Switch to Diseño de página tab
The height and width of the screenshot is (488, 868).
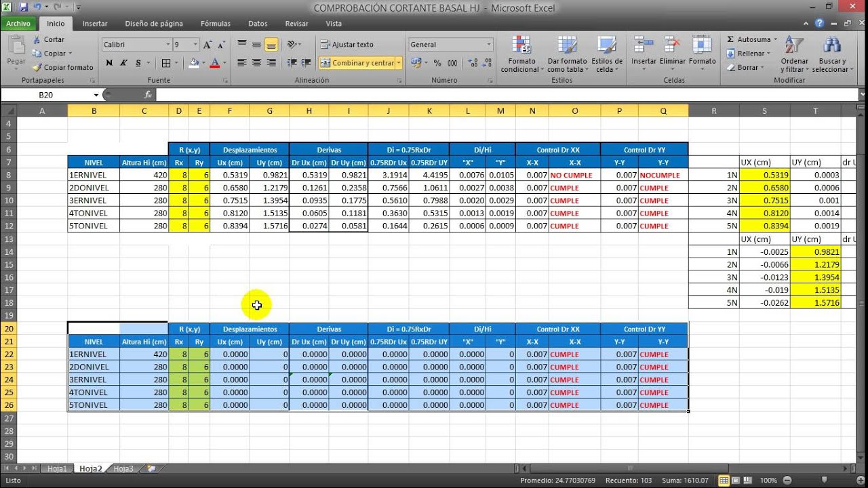click(154, 24)
